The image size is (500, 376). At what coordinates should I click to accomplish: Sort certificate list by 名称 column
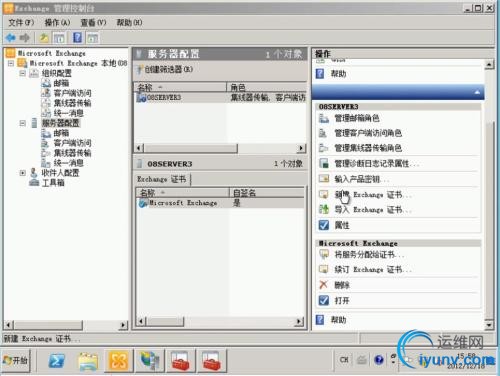point(183,193)
